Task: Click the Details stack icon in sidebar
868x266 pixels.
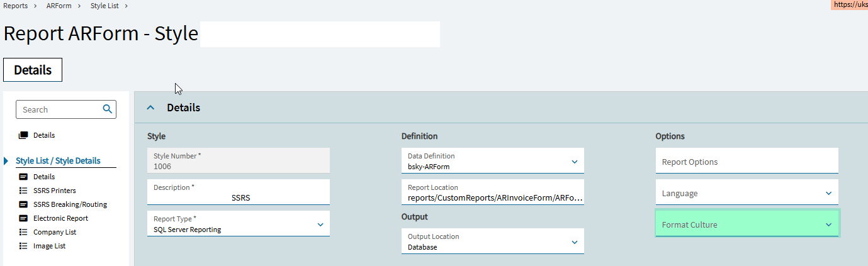Action: [23, 135]
